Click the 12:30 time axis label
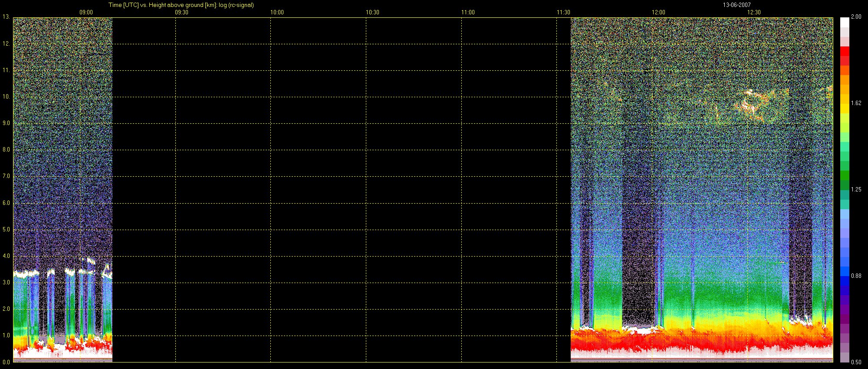The width and height of the screenshot is (868, 369). 754,12
